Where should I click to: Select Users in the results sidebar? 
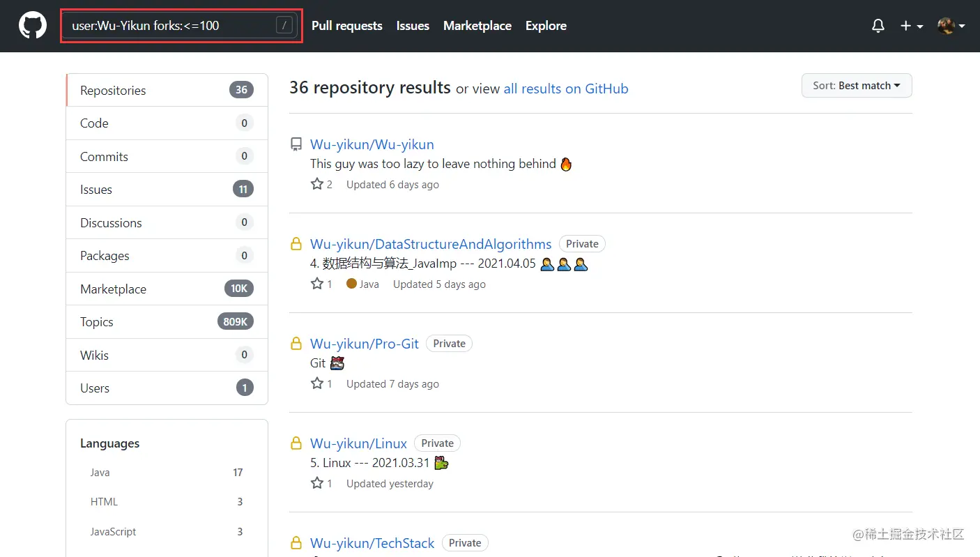click(167, 388)
